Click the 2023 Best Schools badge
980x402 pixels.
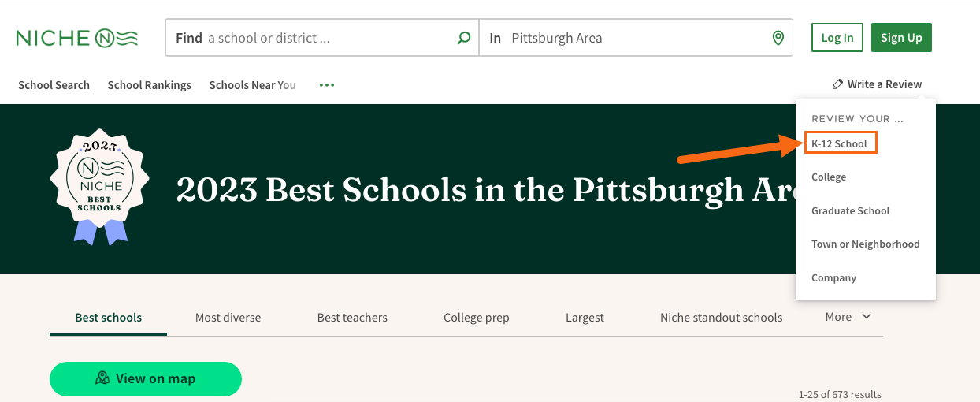(101, 188)
